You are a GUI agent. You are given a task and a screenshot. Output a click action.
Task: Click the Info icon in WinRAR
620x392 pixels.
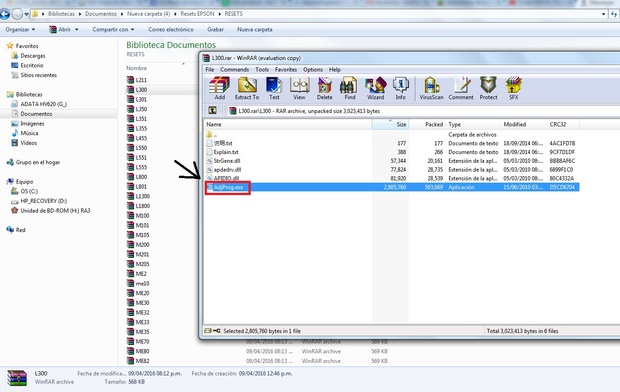401,88
